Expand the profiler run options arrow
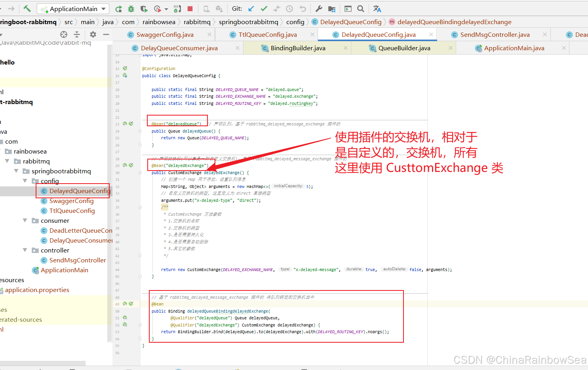 pyautogui.click(x=166, y=9)
